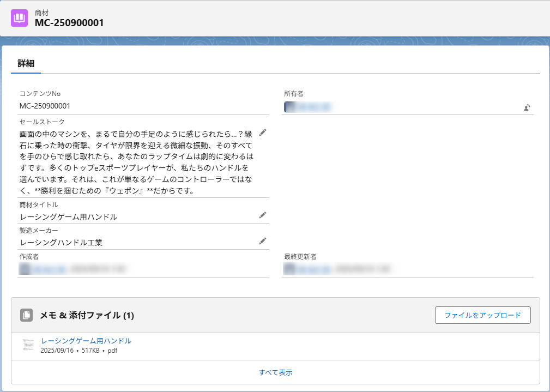Open the レーシングゲーム用ハンドル PDF link

86,341
